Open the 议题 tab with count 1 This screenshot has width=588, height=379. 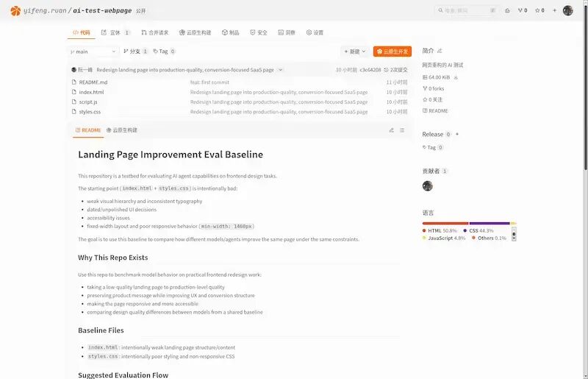point(115,32)
